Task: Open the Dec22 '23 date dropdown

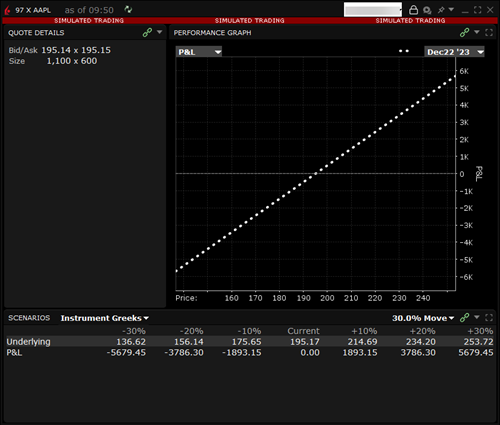Action: tap(454, 52)
